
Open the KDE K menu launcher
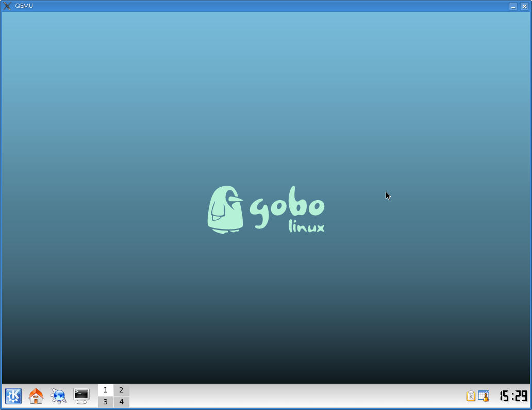click(x=13, y=396)
